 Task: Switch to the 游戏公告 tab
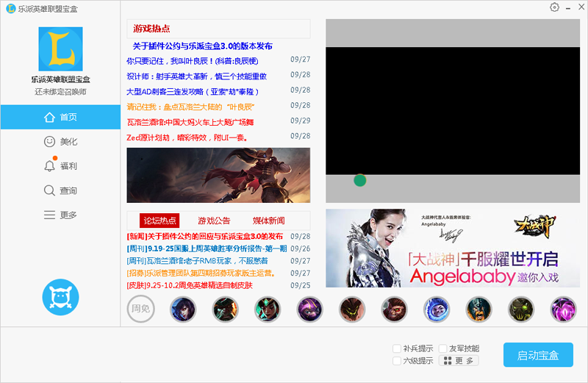click(x=214, y=221)
